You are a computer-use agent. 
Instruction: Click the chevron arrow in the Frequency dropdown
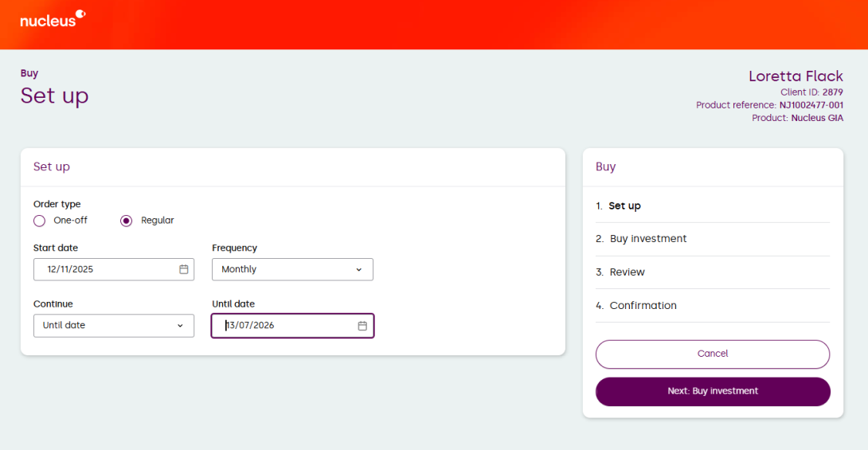(358, 270)
